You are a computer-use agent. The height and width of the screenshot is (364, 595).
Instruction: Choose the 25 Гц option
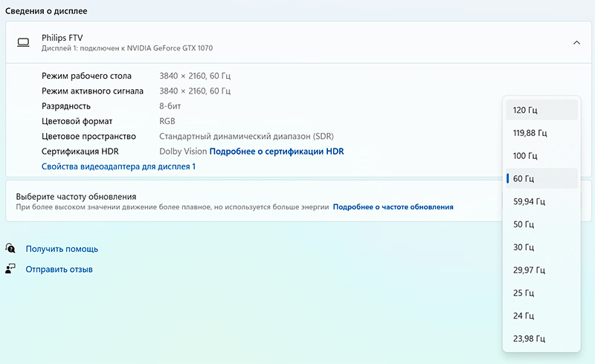click(541, 293)
